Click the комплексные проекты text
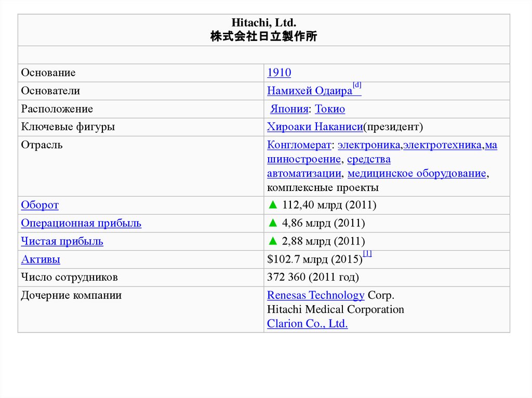Screen dimensions: 532x398 [x=323, y=187]
